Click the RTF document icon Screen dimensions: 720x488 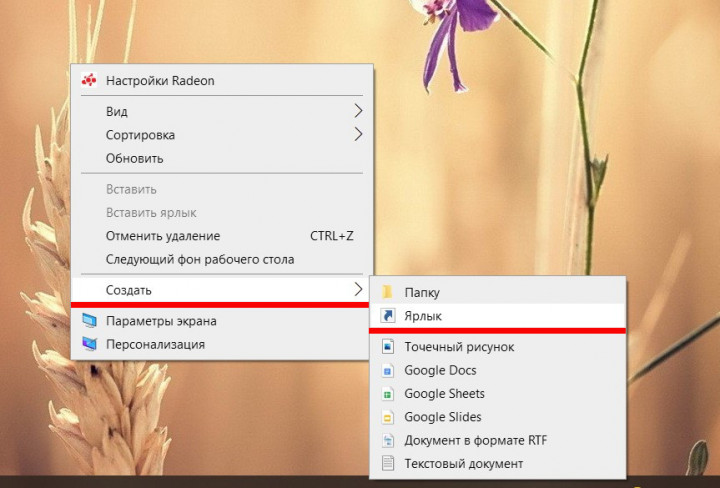(x=388, y=441)
